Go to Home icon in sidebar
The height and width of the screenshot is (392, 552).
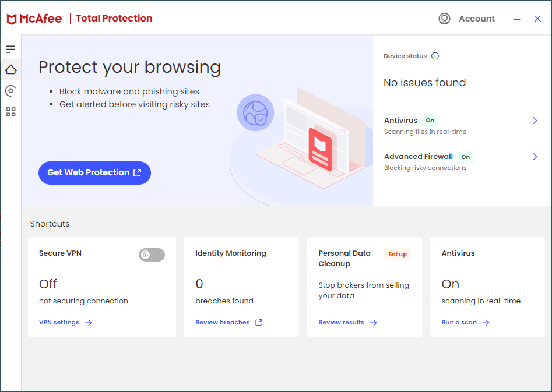point(10,70)
